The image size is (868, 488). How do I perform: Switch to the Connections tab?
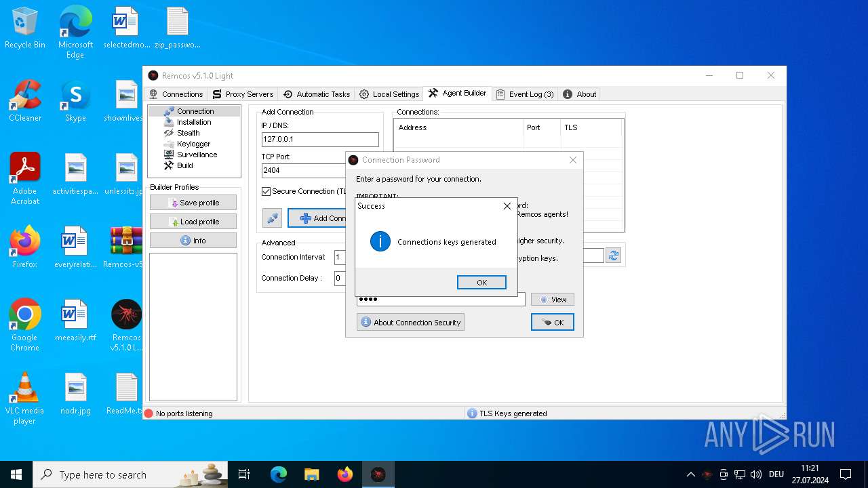(x=176, y=94)
